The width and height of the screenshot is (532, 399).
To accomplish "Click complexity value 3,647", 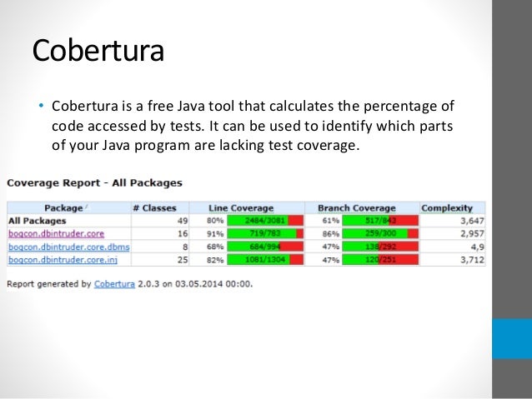I will [472, 221].
